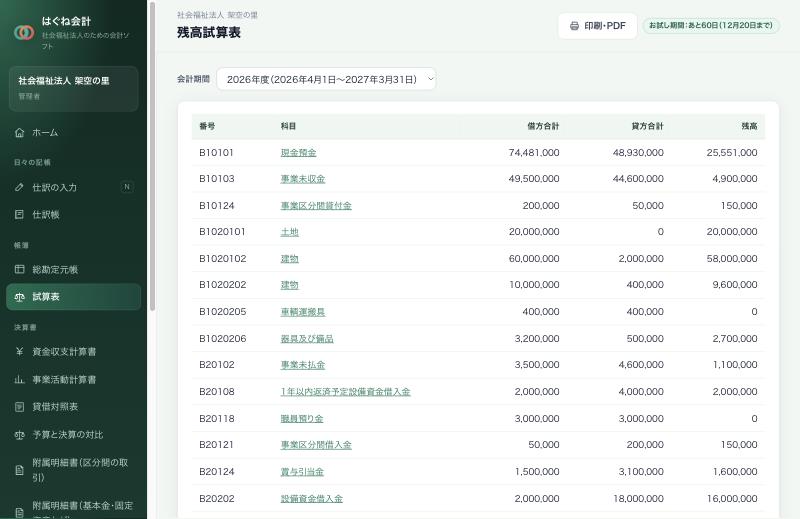Image resolution: width=800 pixels, height=519 pixels.
Task: Click the お試し期間 trial badge
Action: pyautogui.click(x=711, y=26)
